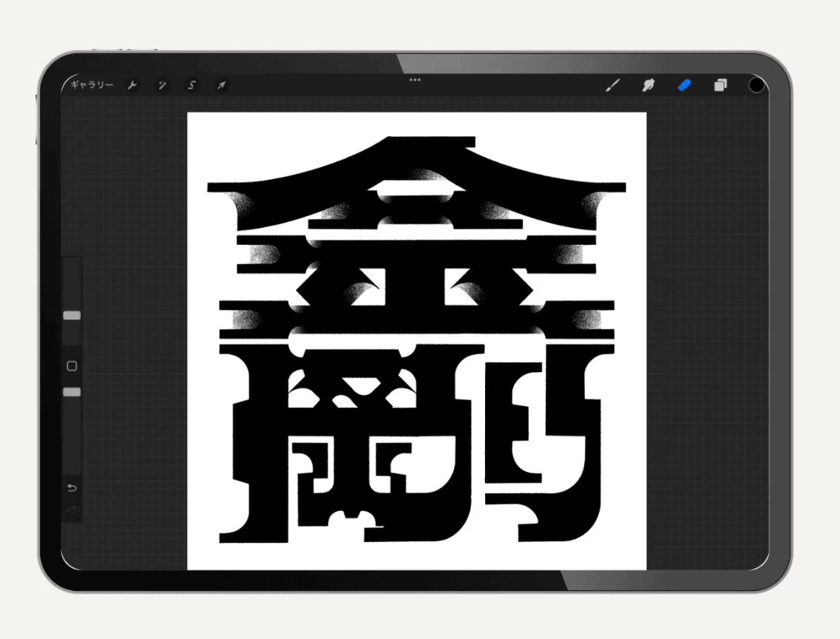Undo the last action with the undo arrow
Image resolution: width=840 pixels, height=639 pixels.
[x=72, y=488]
